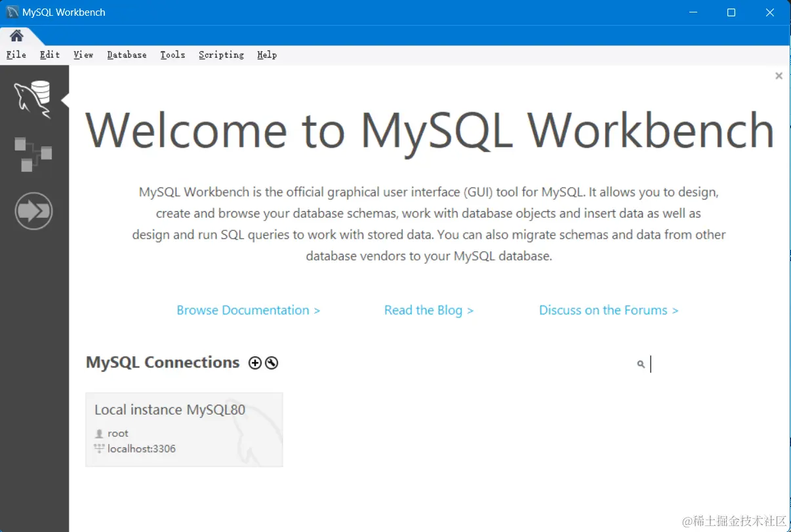Open the Tools menu
Screen dimensions: 791x532
[x=172, y=55]
